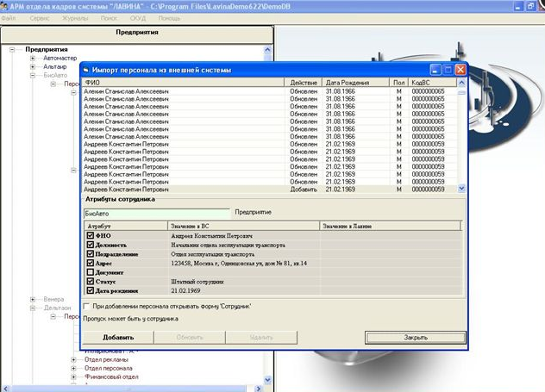Viewport: 545px width, 392px height.
Task: Check 'При добавлении персонала открывать форму' option
Action: click(86, 306)
